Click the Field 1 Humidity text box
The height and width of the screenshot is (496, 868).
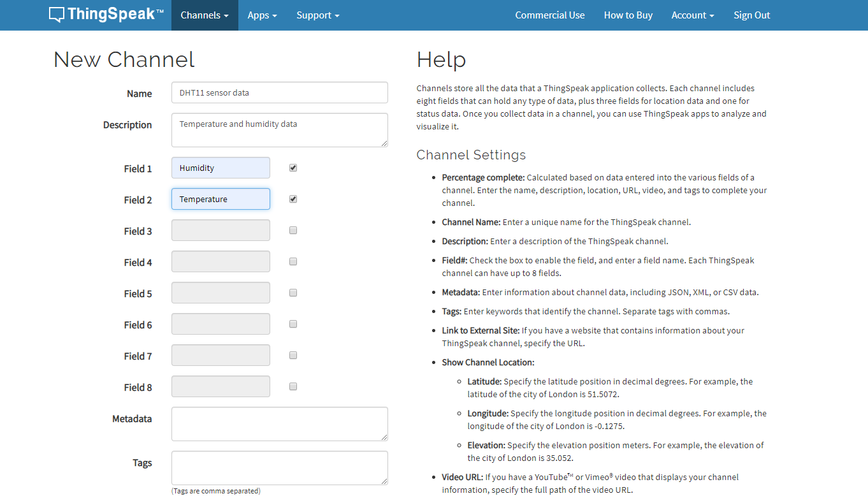pyautogui.click(x=221, y=168)
